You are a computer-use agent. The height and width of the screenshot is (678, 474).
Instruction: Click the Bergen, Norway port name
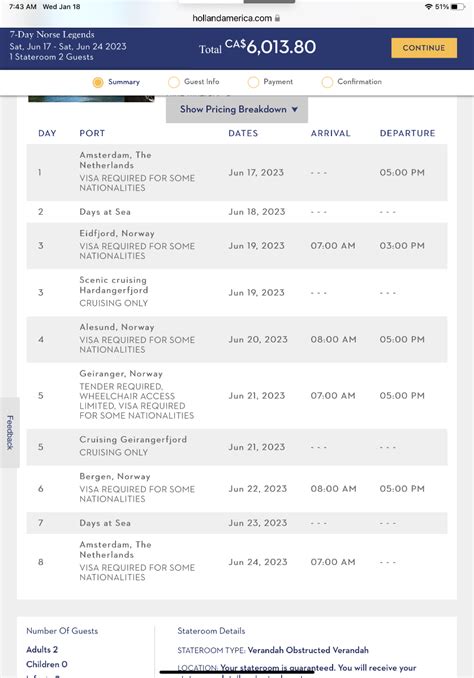click(115, 477)
